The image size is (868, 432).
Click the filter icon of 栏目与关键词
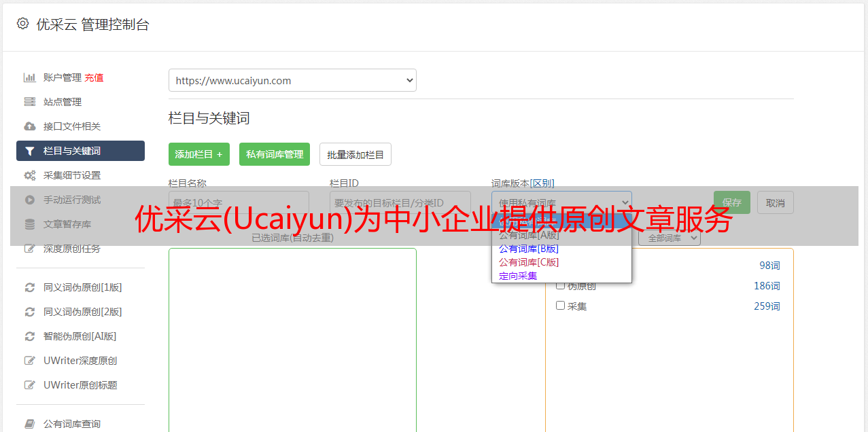[x=30, y=151]
